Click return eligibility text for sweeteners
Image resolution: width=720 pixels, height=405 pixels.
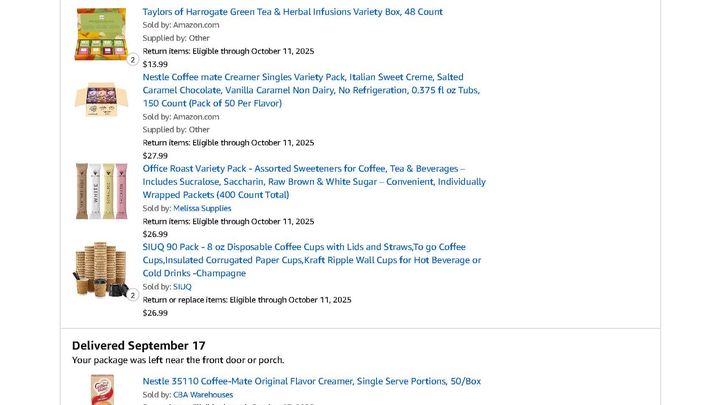tap(228, 221)
